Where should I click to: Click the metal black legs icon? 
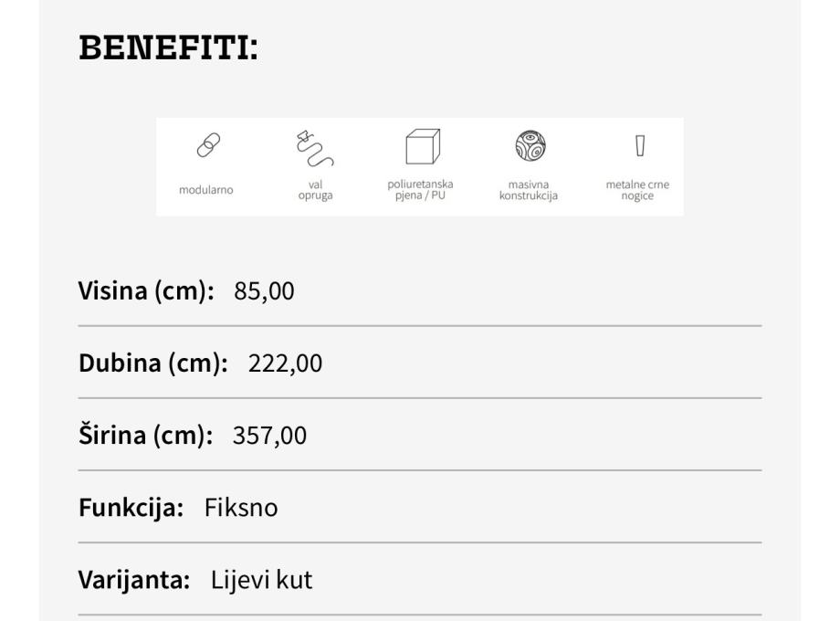coord(637,146)
